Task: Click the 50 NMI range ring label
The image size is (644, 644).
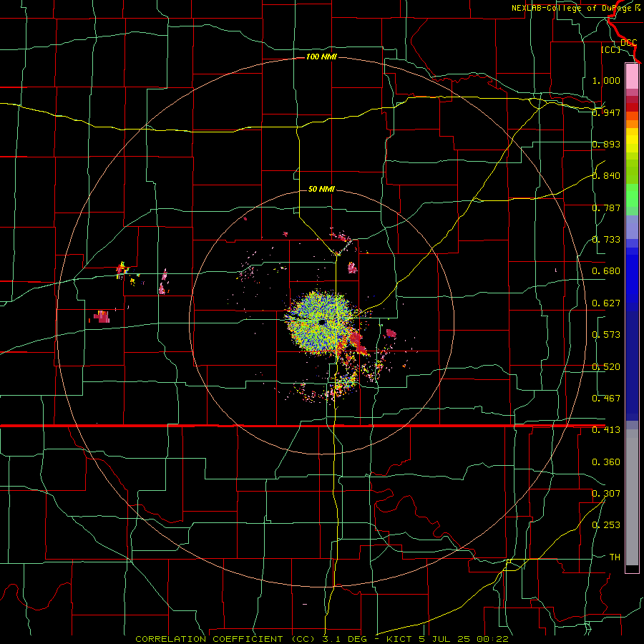Action: 321,189
